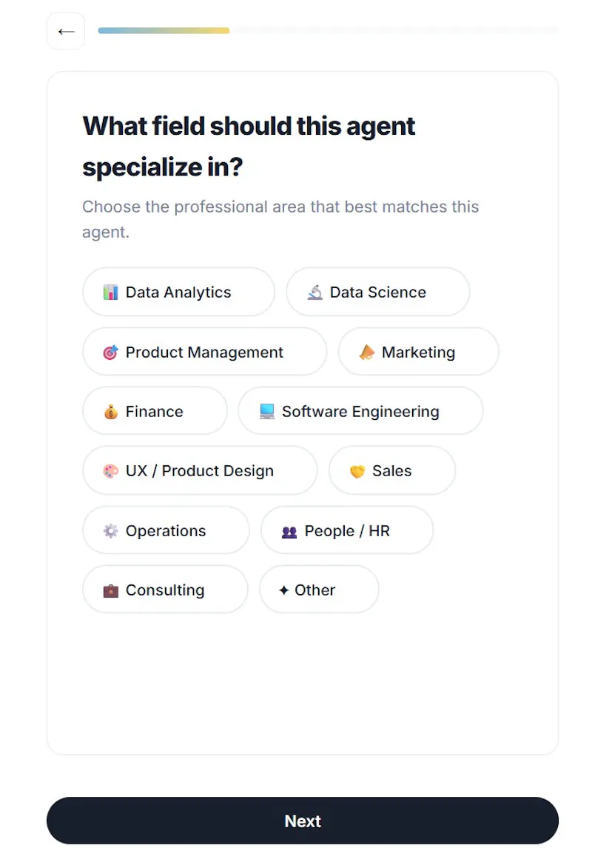The image size is (592, 868).
Task: Select Data Science as the field
Action: pos(378,292)
